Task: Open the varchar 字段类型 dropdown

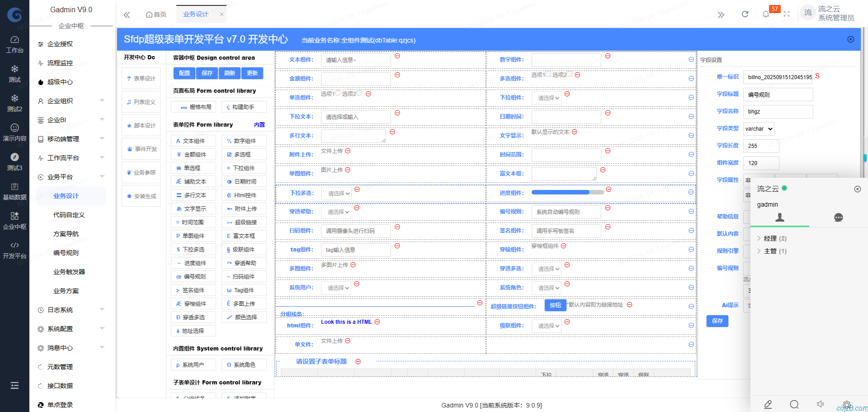Action: (x=758, y=128)
